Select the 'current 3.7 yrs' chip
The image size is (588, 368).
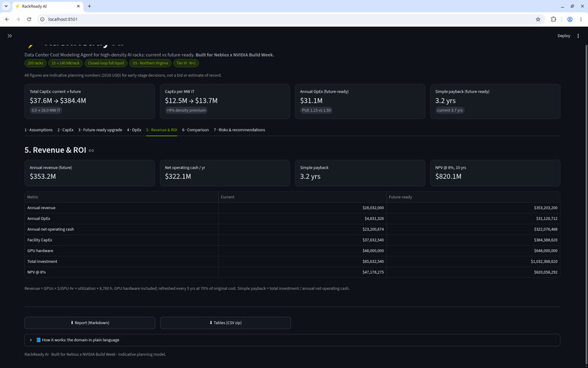[x=449, y=110]
